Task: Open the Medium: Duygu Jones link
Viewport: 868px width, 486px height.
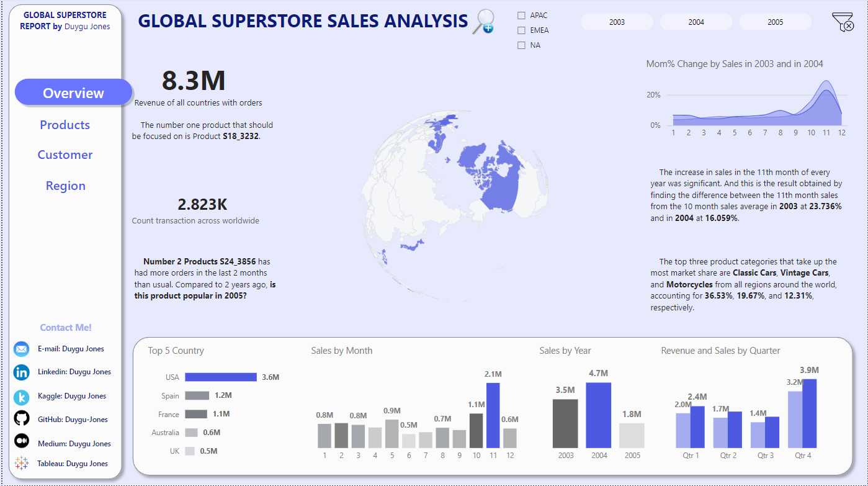Action: click(74, 444)
